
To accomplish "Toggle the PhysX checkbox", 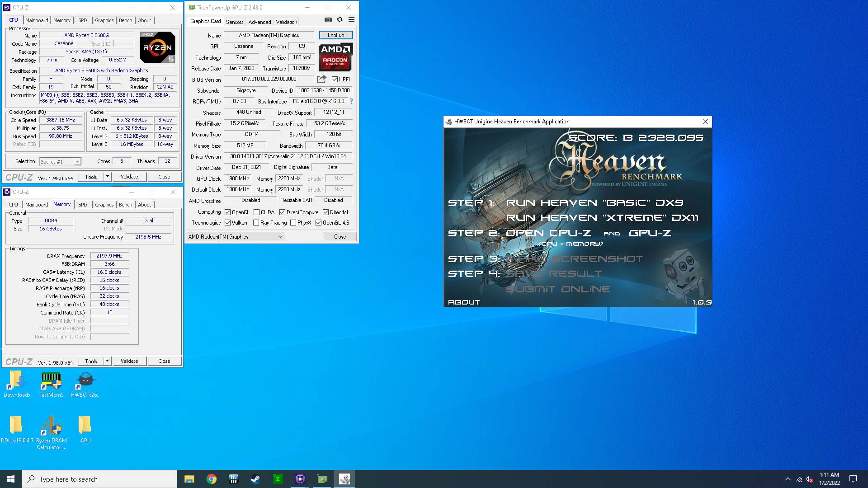I will 293,223.
